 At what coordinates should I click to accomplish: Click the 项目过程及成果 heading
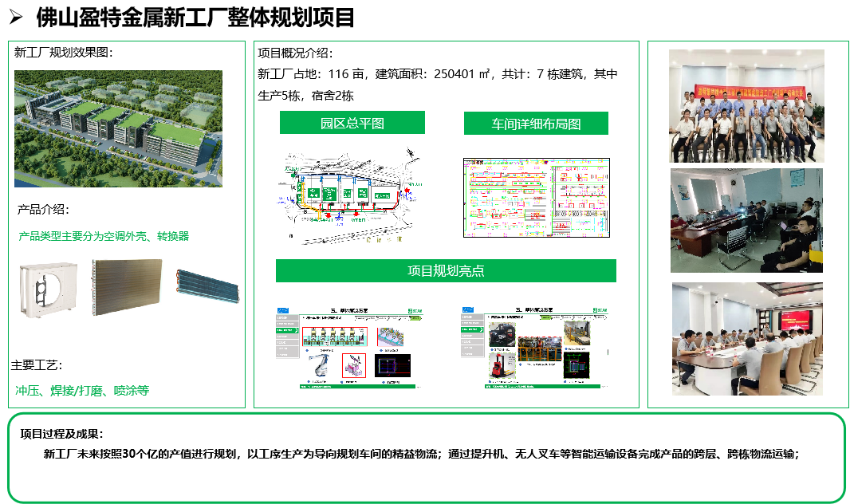[62, 434]
